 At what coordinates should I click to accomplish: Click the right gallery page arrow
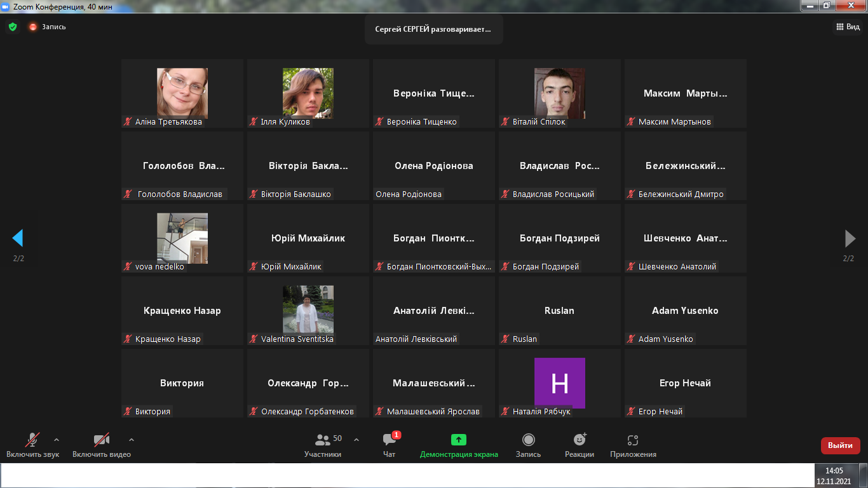click(850, 238)
